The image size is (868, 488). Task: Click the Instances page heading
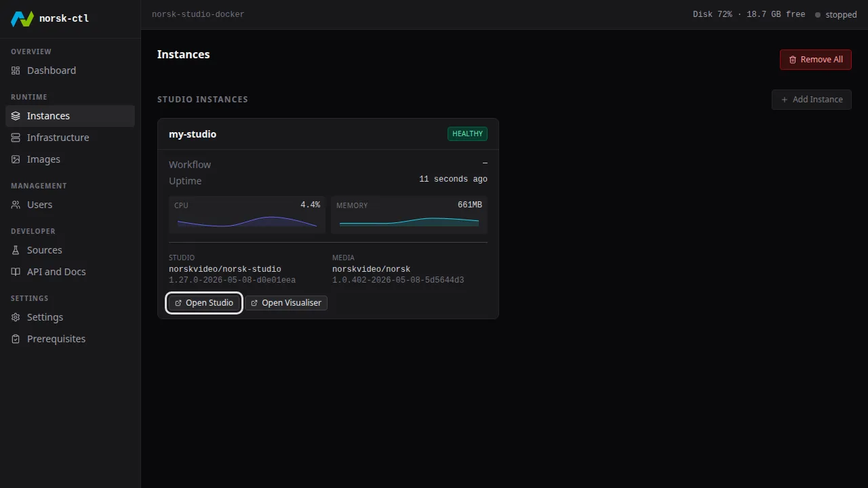pos(184,54)
